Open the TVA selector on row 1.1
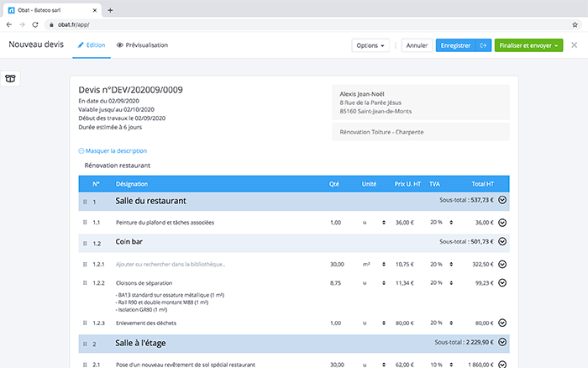The image size is (588, 368). (x=451, y=223)
